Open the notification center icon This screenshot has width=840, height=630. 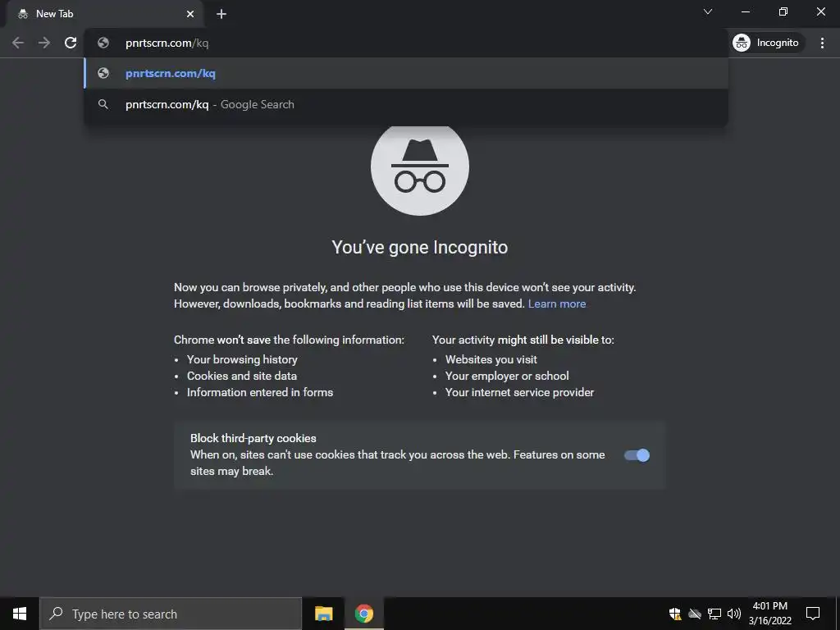point(813,614)
